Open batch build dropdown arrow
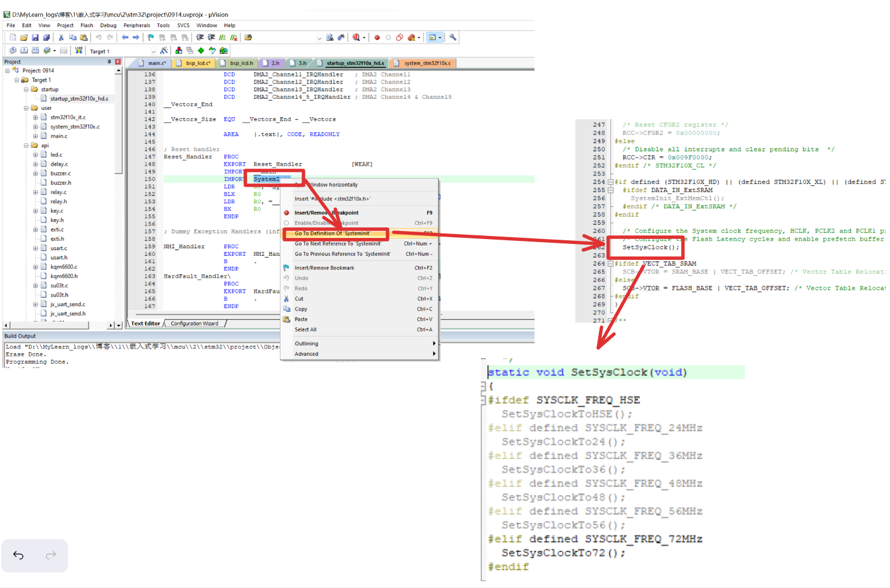The height and width of the screenshot is (588, 890). (x=54, y=51)
